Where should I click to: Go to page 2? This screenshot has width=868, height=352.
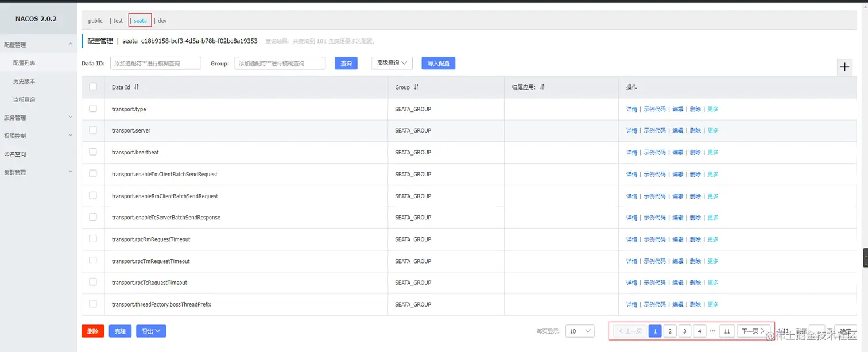point(670,331)
